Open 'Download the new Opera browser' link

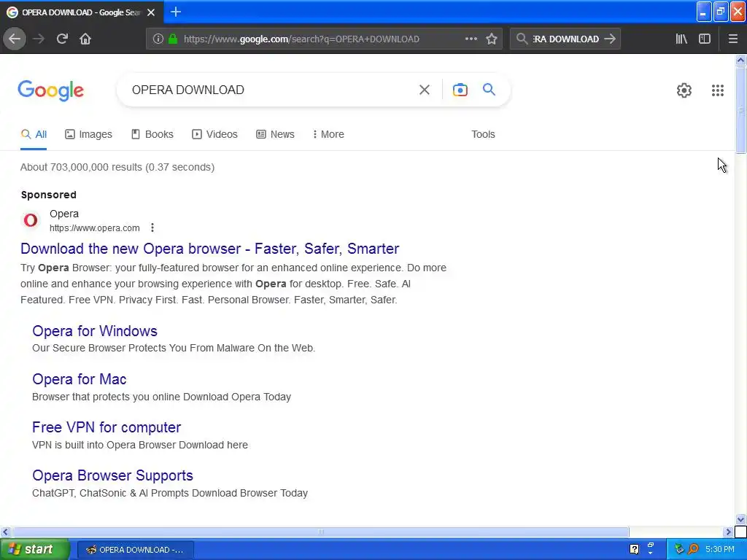tap(209, 249)
